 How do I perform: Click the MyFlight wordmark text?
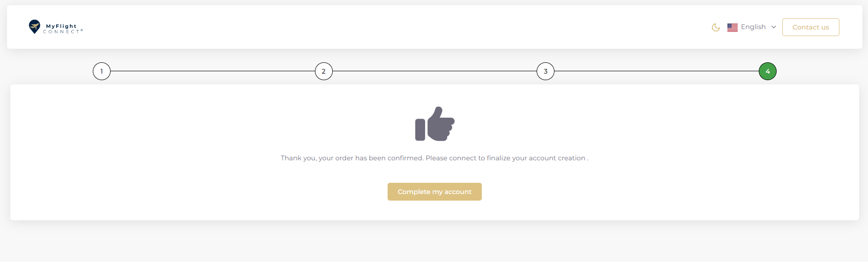(61, 26)
